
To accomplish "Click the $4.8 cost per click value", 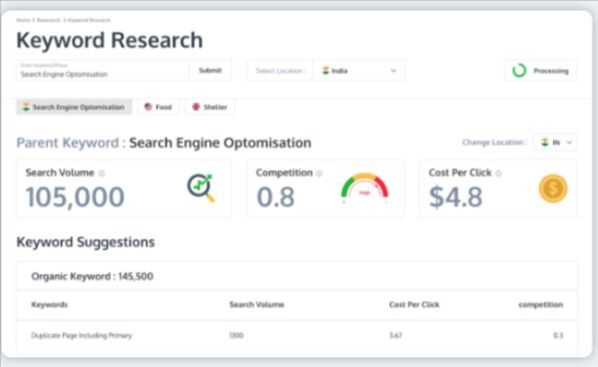I will pos(456,197).
